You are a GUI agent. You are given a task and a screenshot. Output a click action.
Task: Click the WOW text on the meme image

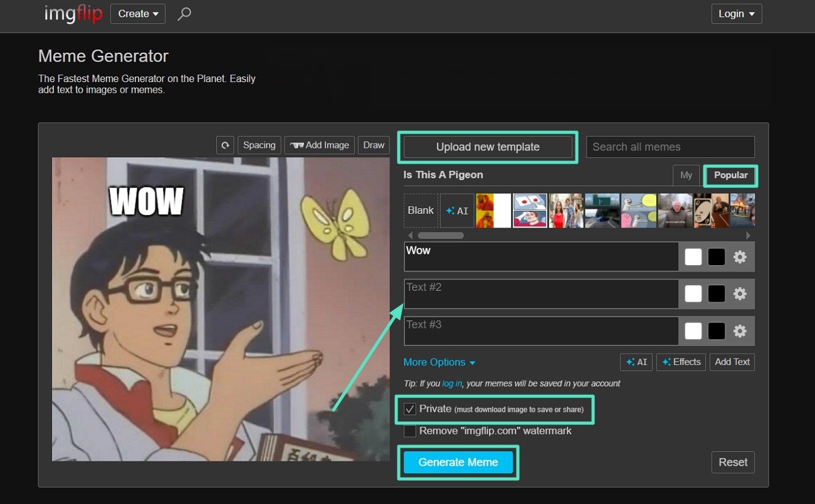point(147,201)
